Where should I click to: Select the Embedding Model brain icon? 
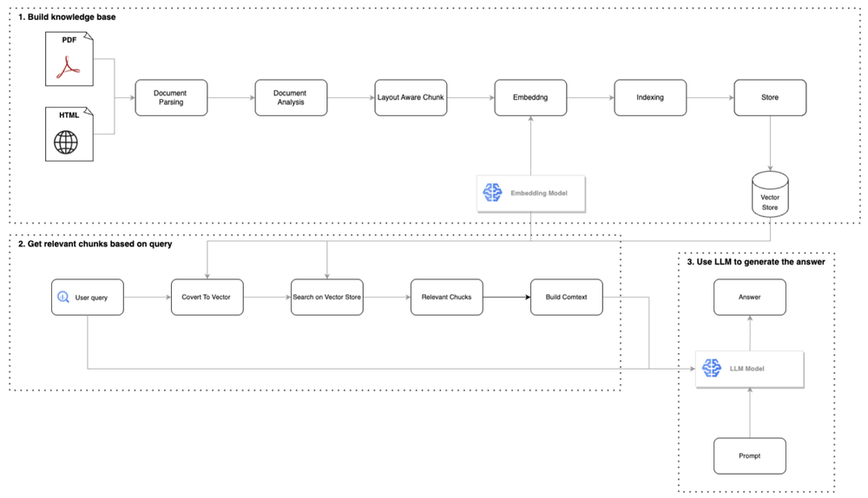click(492, 193)
